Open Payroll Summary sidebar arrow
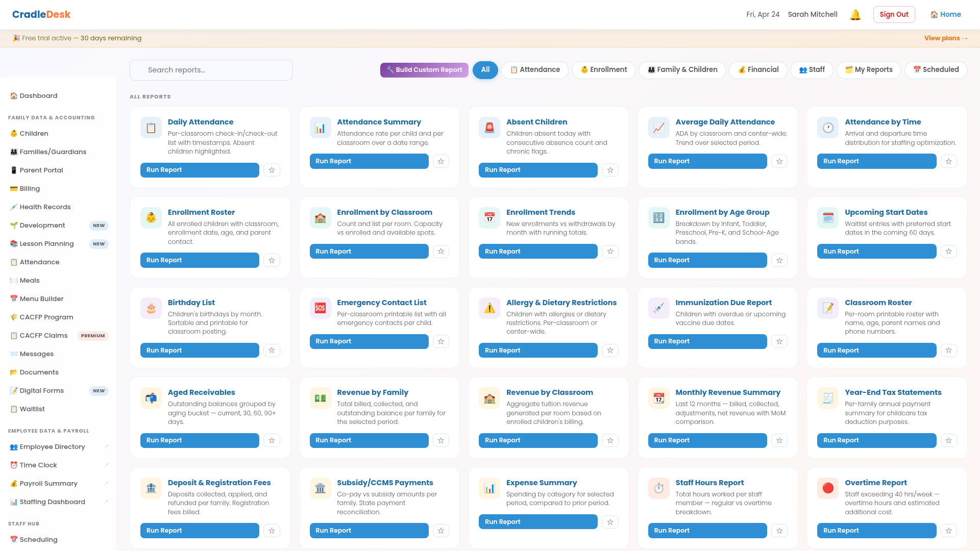The image size is (980, 551). pos(106,484)
